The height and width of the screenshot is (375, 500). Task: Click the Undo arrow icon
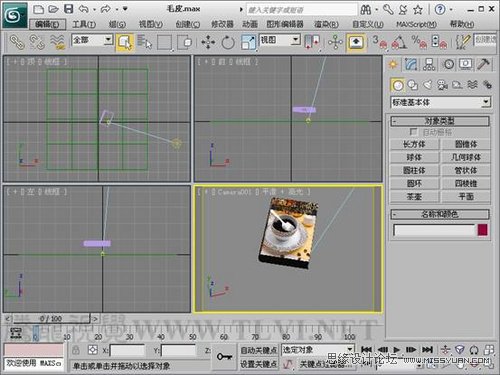pyautogui.click(x=84, y=9)
